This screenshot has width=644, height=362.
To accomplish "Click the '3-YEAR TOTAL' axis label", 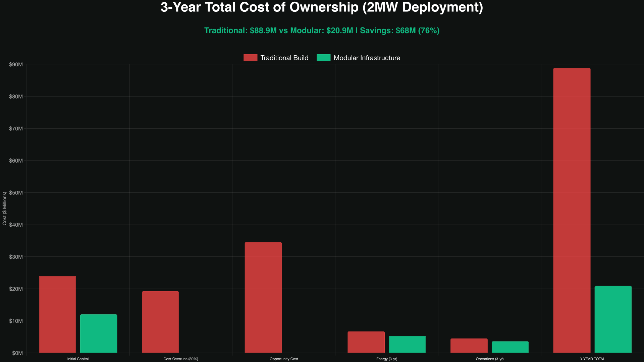I will point(592,359).
